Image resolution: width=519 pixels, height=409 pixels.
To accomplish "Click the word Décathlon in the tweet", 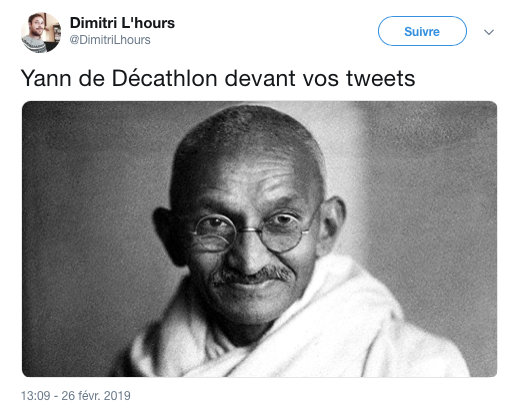I will (x=164, y=78).
